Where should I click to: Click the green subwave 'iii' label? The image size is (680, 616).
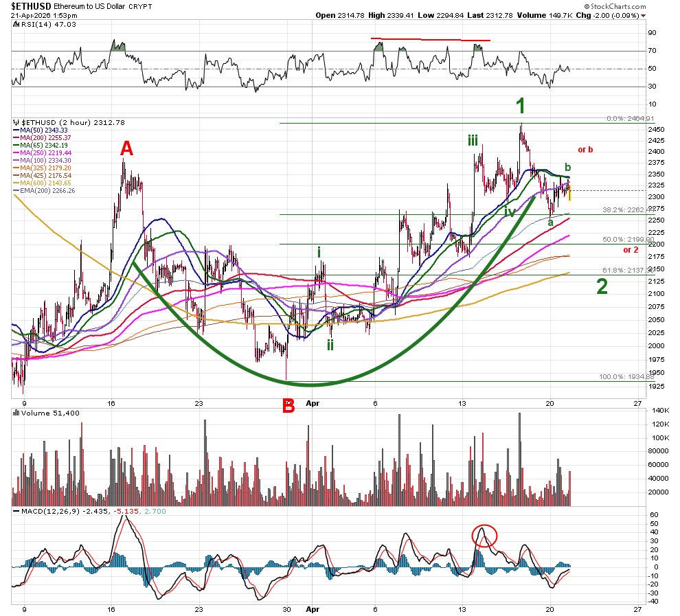(473, 141)
